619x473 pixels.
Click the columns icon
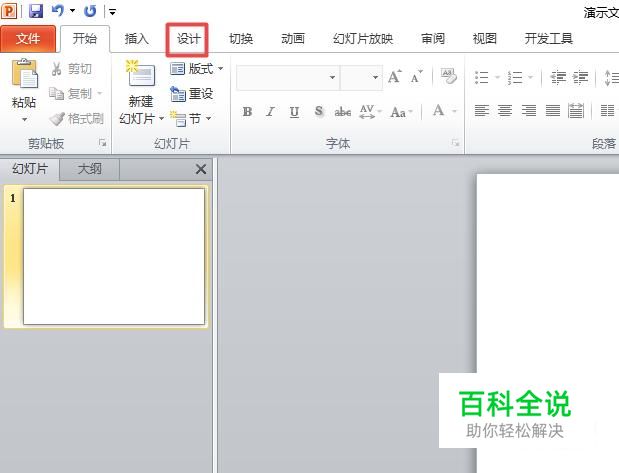click(x=608, y=111)
